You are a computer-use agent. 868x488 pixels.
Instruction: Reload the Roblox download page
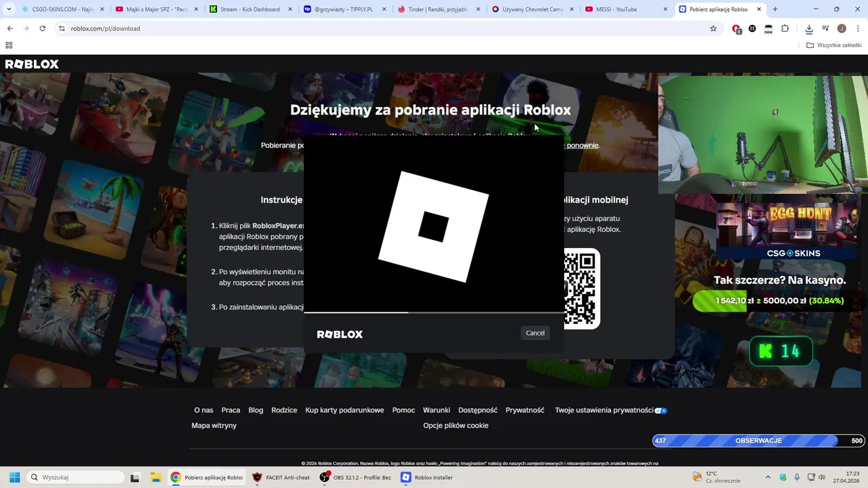click(x=43, y=28)
